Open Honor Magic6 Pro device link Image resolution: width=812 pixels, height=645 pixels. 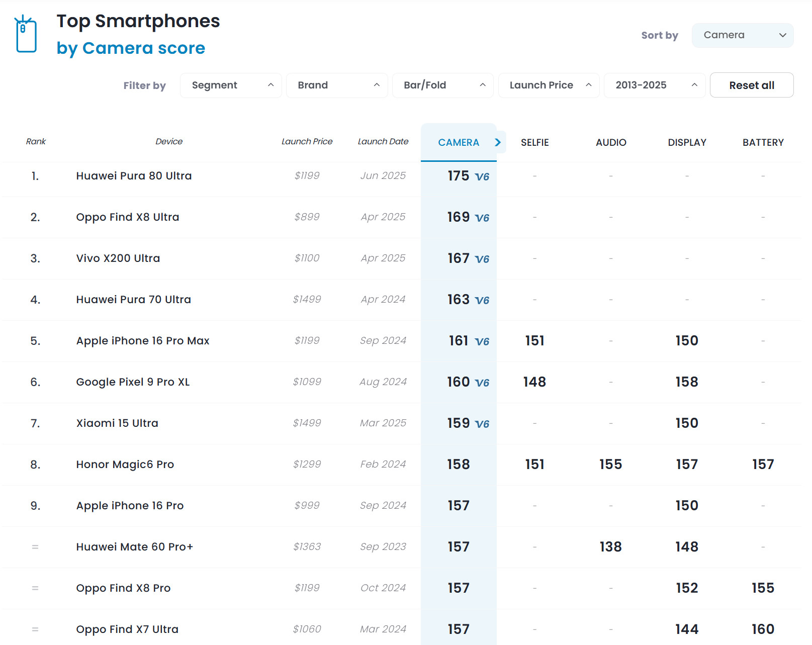click(125, 465)
